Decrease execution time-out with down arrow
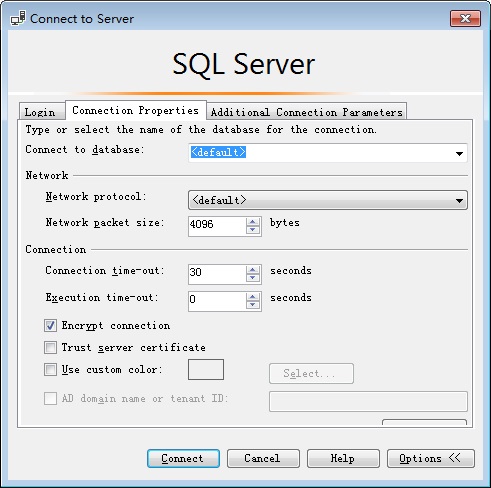Image resolution: width=491 pixels, height=488 pixels. point(253,305)
